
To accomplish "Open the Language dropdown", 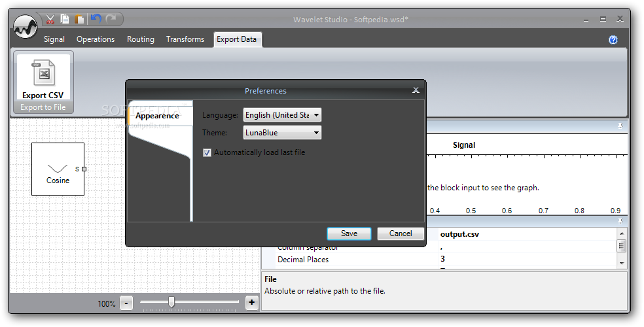I will (282, 115).
